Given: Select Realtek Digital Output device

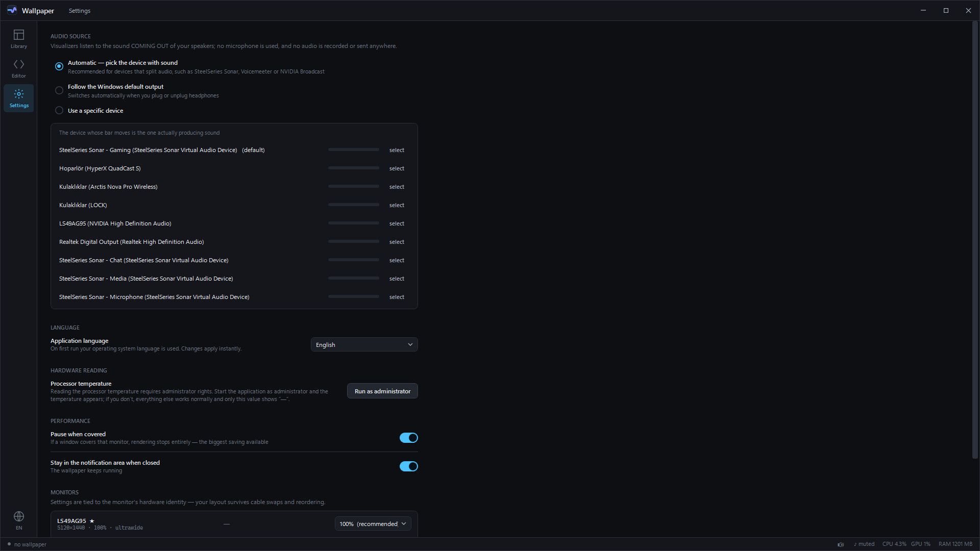Looking at the screenshot, I should pos(397,242).
